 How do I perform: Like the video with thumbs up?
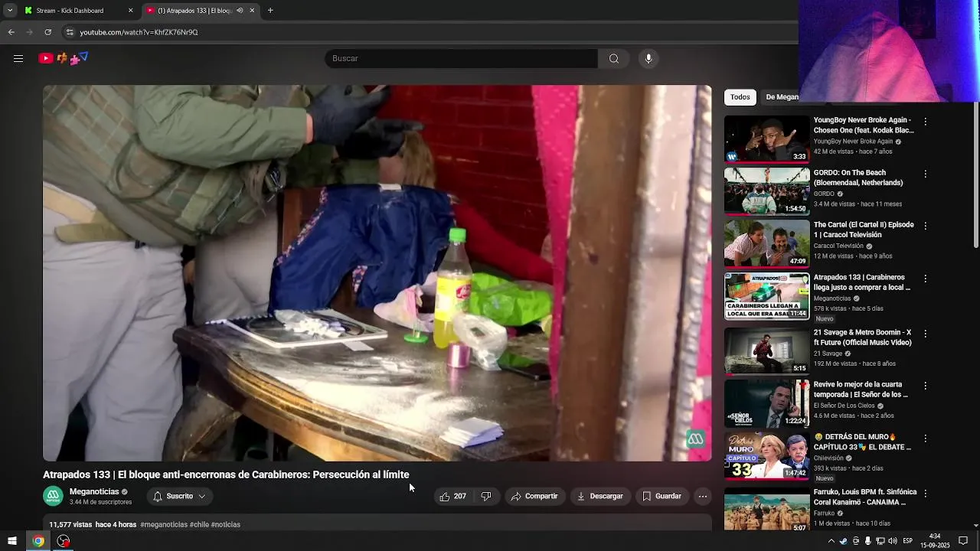(452, 496)
